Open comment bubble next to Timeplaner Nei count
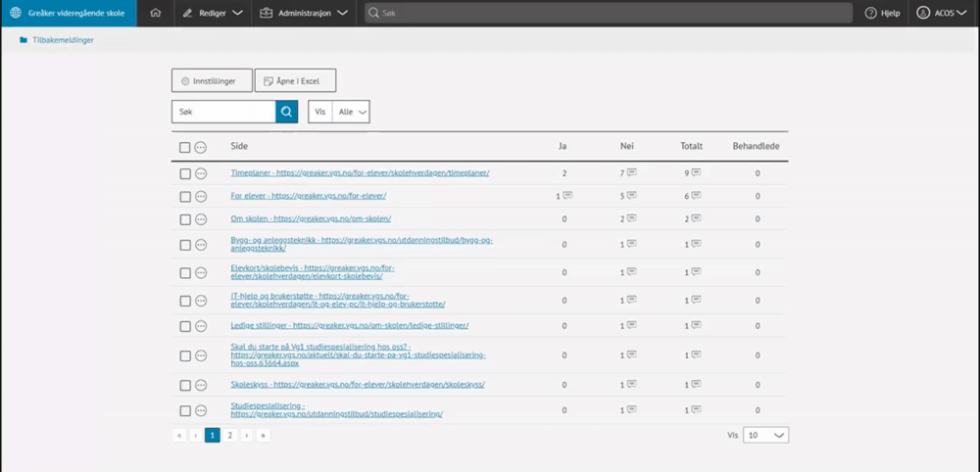980x472 pixels. pyautogui.click(x=632, y=173)
